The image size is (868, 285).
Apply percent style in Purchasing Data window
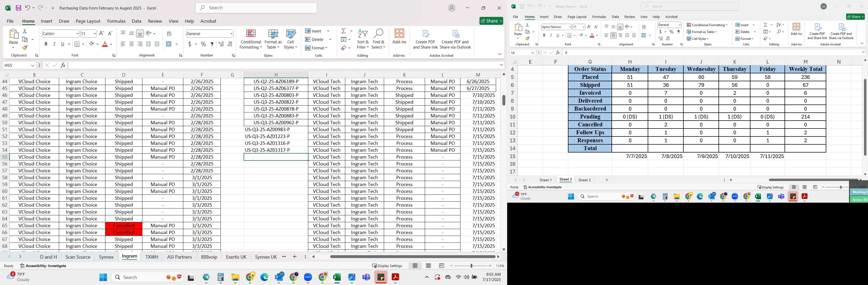[x=203, y=44]
